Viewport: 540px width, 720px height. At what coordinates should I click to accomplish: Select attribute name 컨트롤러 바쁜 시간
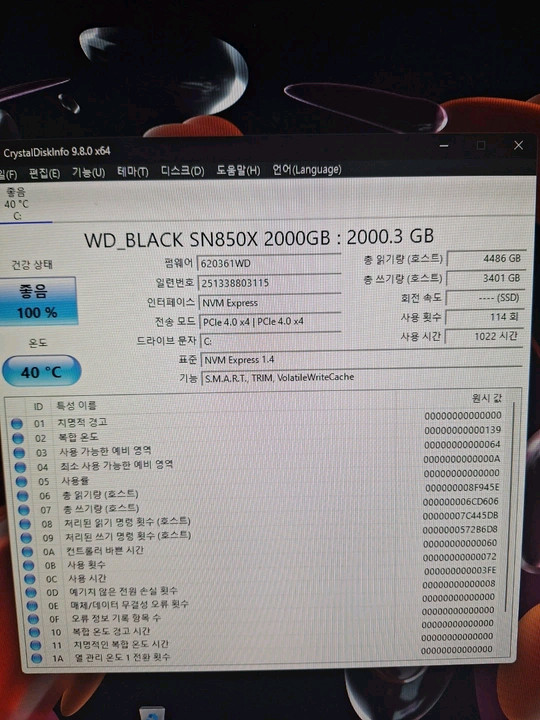tap(105, 550)
